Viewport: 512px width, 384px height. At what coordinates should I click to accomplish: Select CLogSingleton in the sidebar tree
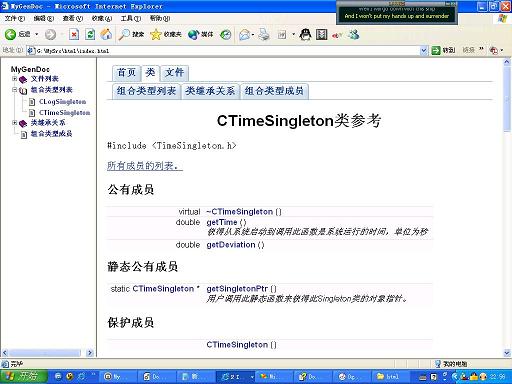coord(62,102)
